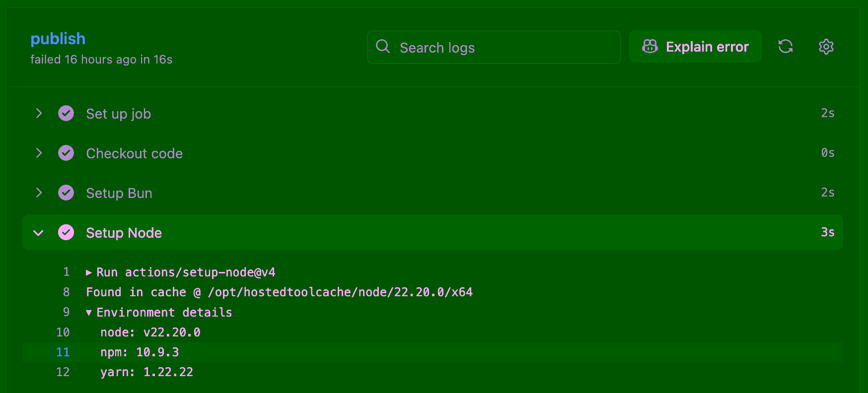Image resolution: width=868 pixels, height=393 pixels.
Task: Expand the Set up job step
Action: click(x=39, y=113)
